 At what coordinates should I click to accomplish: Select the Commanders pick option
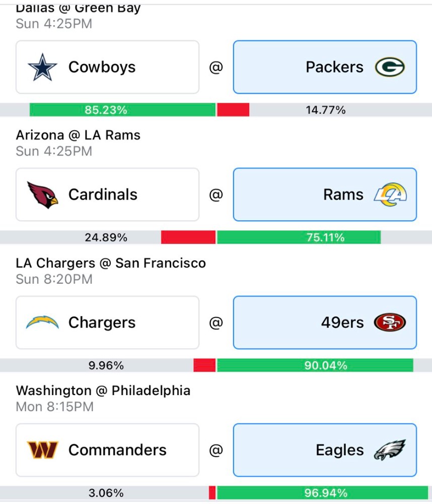[x=107, y=450]
